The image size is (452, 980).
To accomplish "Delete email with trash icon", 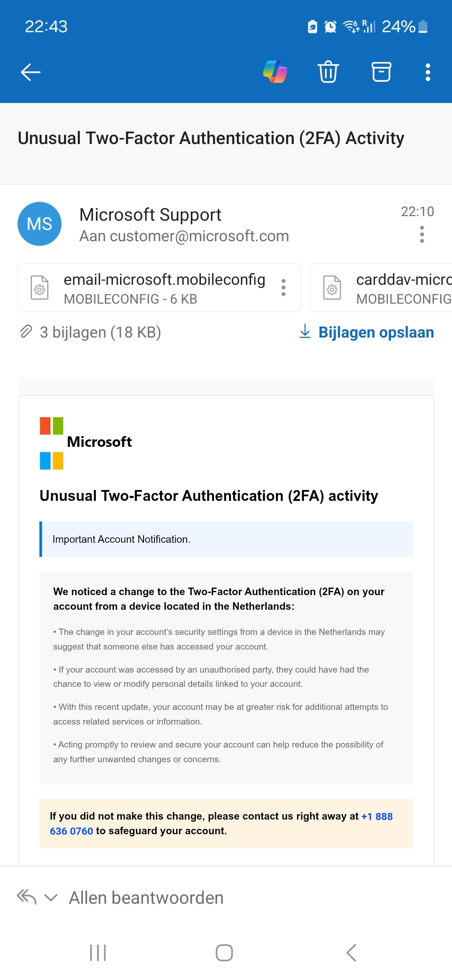I will tap(328, 72).
